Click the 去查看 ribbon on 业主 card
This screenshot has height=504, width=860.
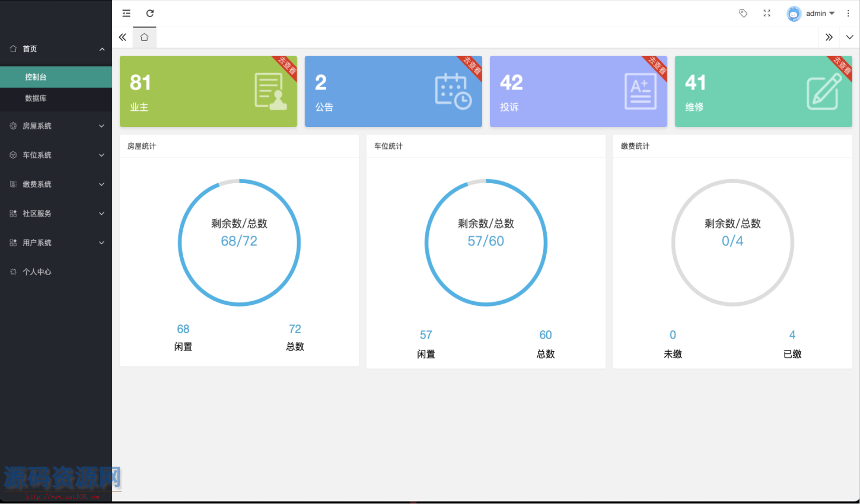click(286, 65)
